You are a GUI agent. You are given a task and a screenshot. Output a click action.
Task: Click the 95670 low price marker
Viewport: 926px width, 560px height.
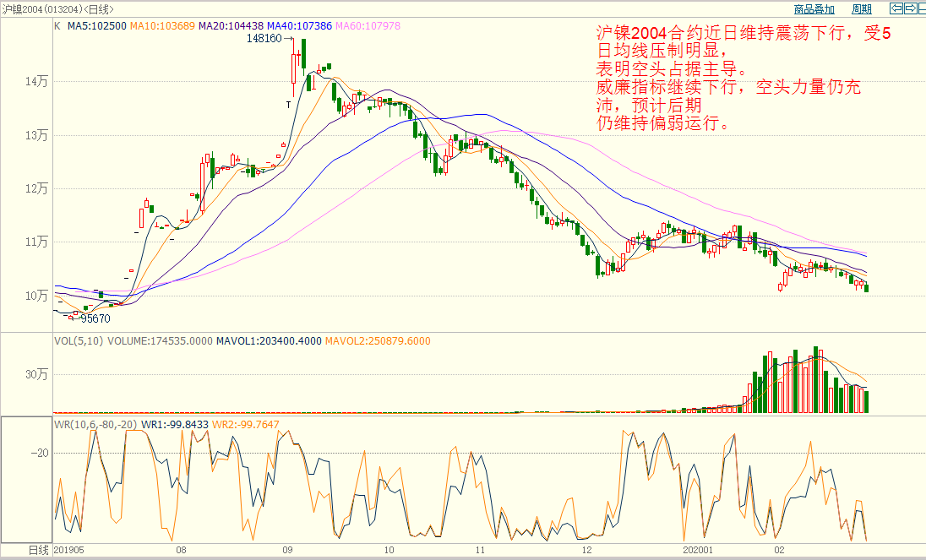[95, 318]
